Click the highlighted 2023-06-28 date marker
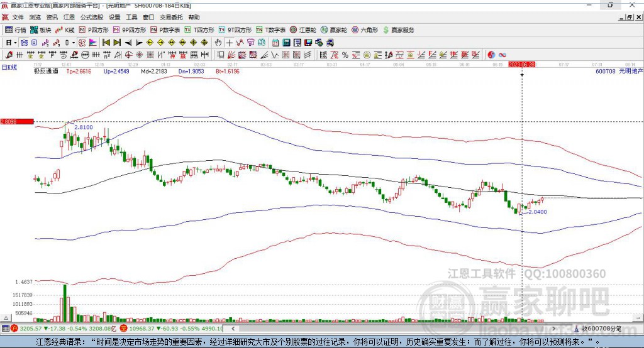Screen dimensions: 644x348 pos(521,65)
